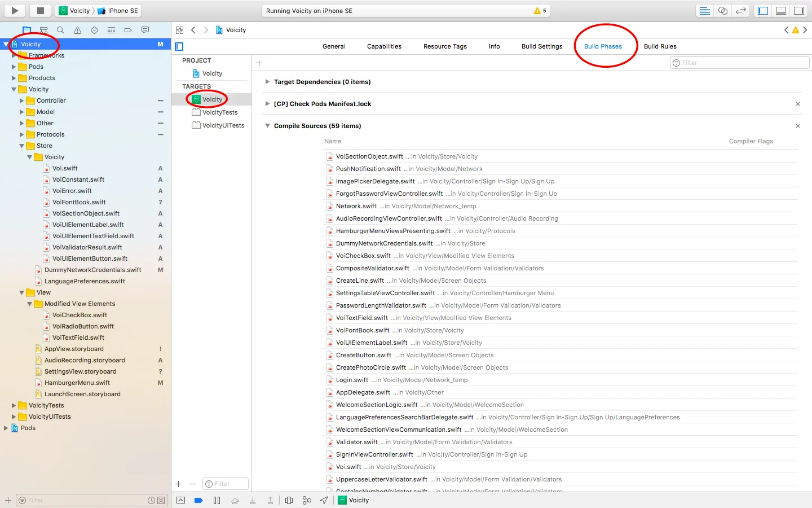Click the simulate location arrow icon
The image size is (812, 508).
click(x=324, y=500)
